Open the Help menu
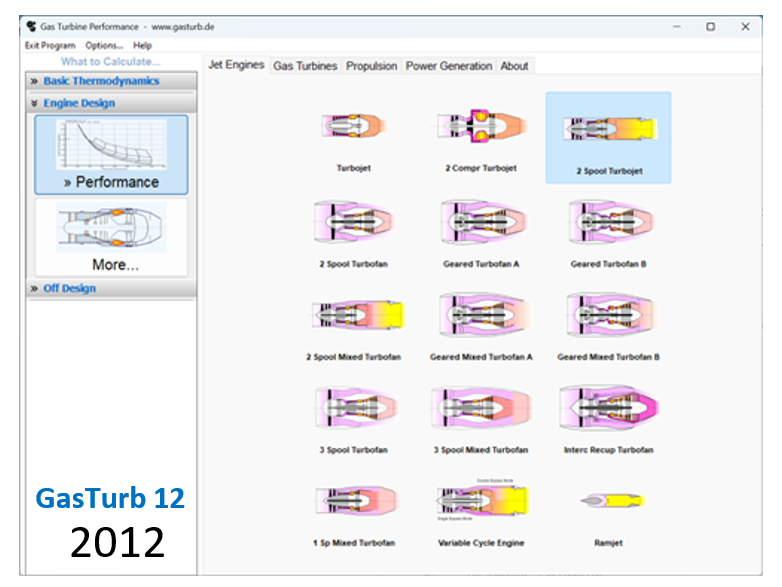Screen dimensions: 782x587 (x=142, y=45)
